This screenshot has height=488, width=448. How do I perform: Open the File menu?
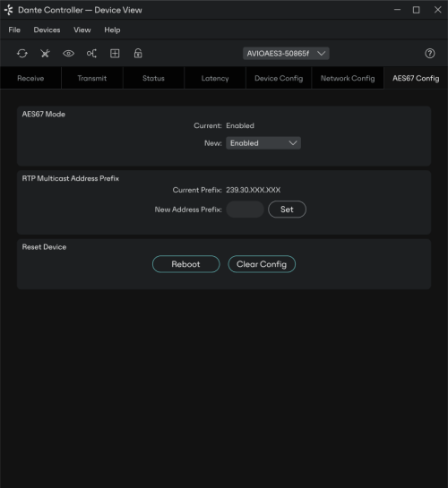coord(14,30)
